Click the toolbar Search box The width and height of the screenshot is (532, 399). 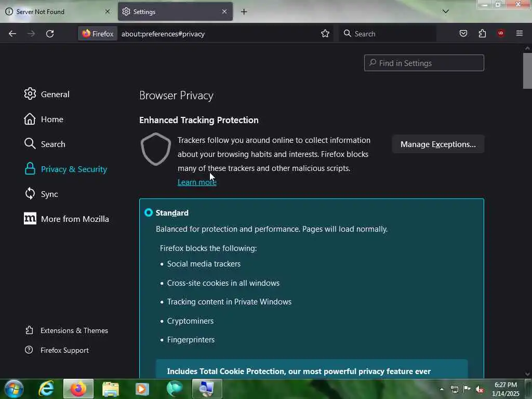[x=388, y=34]
